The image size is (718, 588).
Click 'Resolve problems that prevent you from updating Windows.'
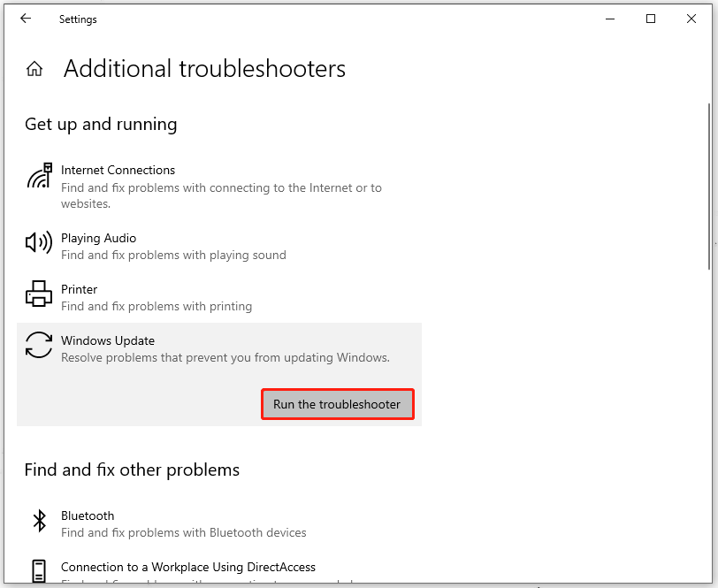pyautogui.click(x=225, y=357)
